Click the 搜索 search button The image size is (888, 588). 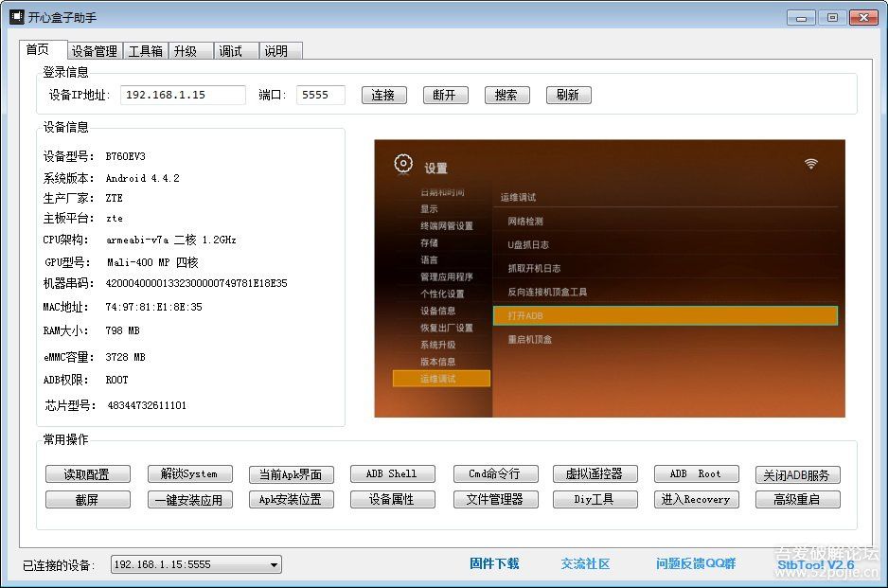506,95
